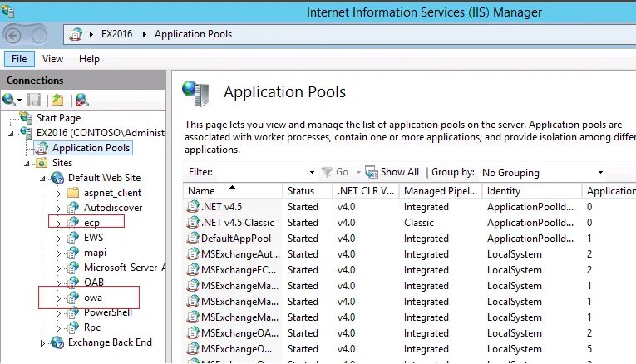Expand the Autodiscover tree node
636x364 pixels.
click(x=58, y=209)
